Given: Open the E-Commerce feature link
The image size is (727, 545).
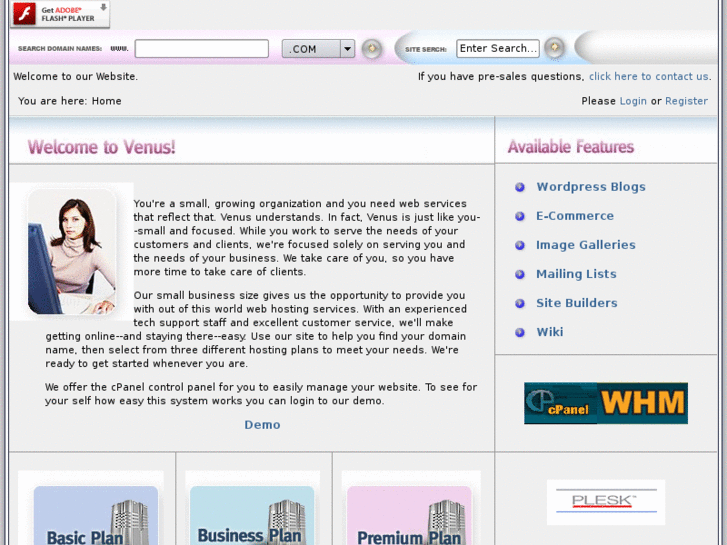Looking at the screenshot, I should (575, 216).
